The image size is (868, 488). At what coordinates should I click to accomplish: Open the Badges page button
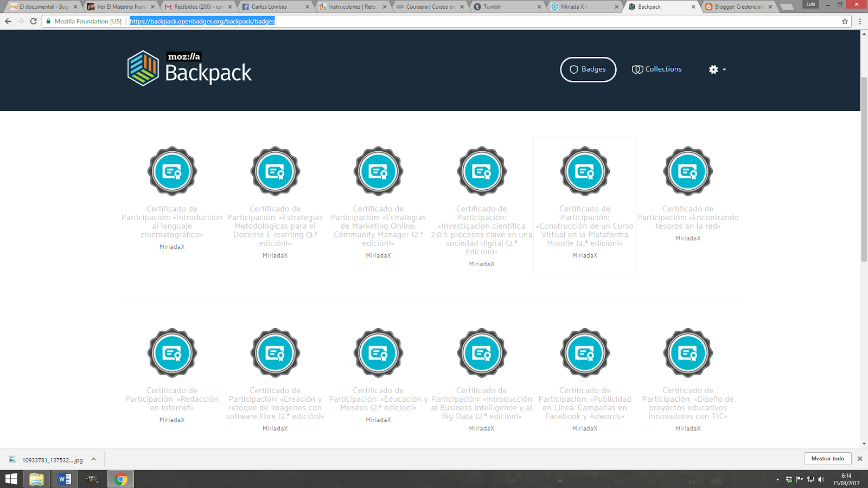pos(588,69)
